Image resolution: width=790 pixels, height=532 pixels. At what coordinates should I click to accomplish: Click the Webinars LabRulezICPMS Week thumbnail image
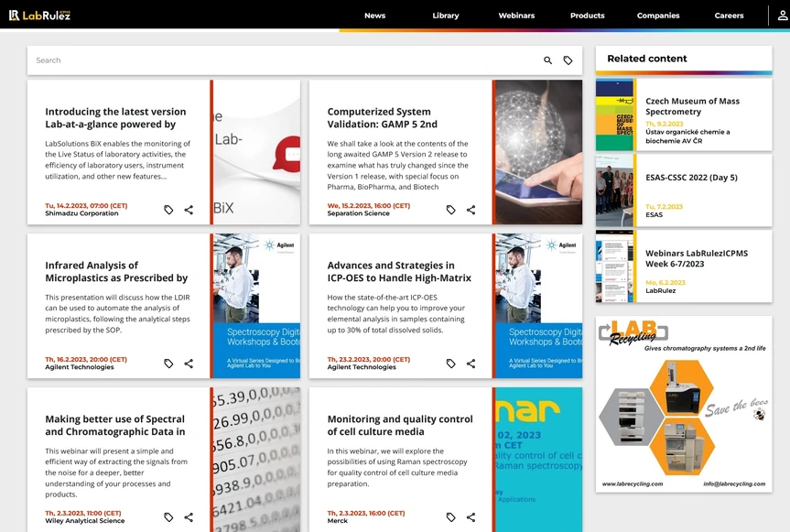coord(614,266)
